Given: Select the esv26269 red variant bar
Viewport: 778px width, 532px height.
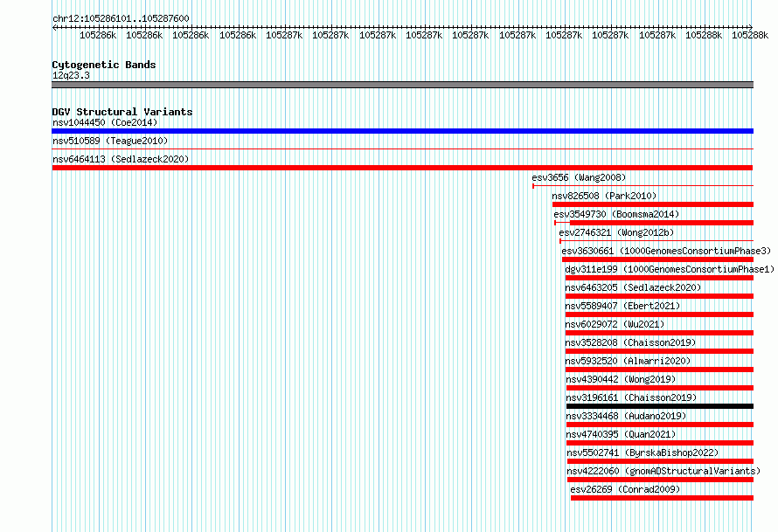Looking at the screenshot, I should coord(662,498).
